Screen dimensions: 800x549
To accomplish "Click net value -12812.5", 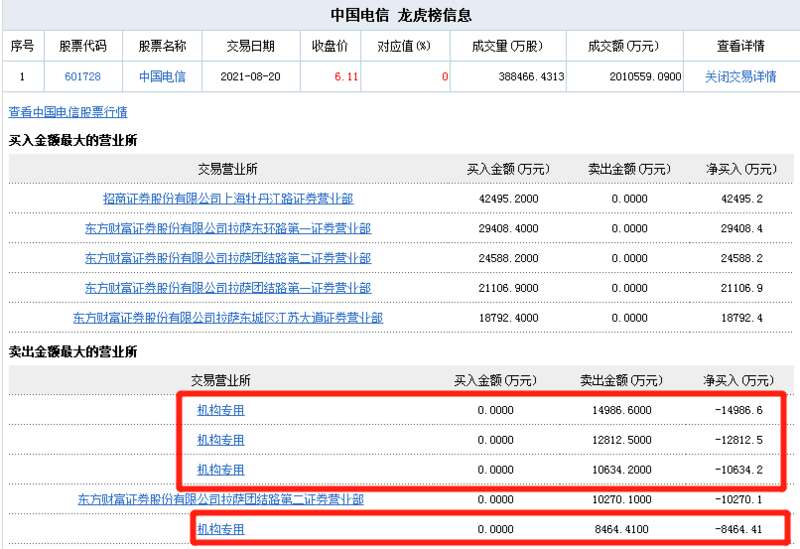I will 739,440.
